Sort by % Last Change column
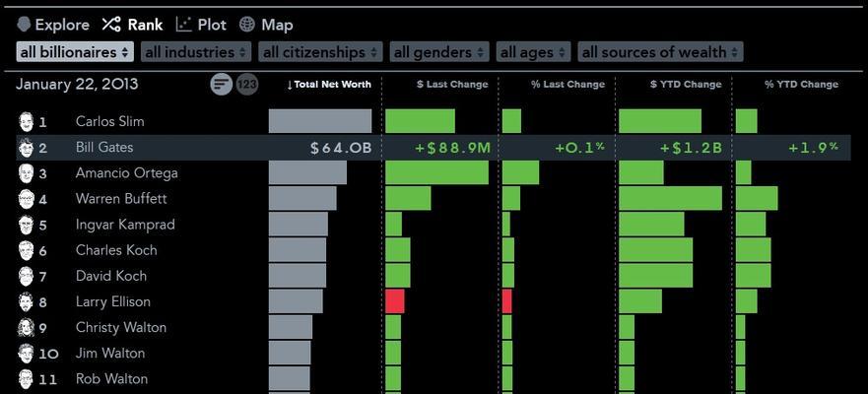 568,85
